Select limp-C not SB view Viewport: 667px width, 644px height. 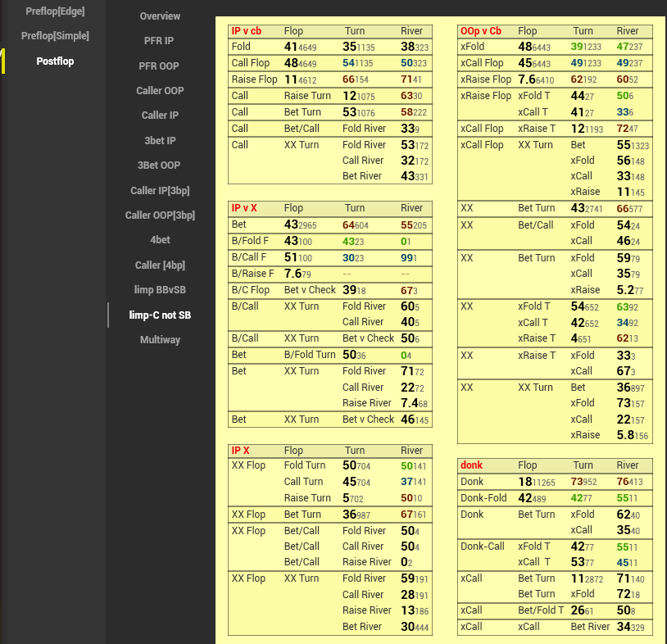160,315
